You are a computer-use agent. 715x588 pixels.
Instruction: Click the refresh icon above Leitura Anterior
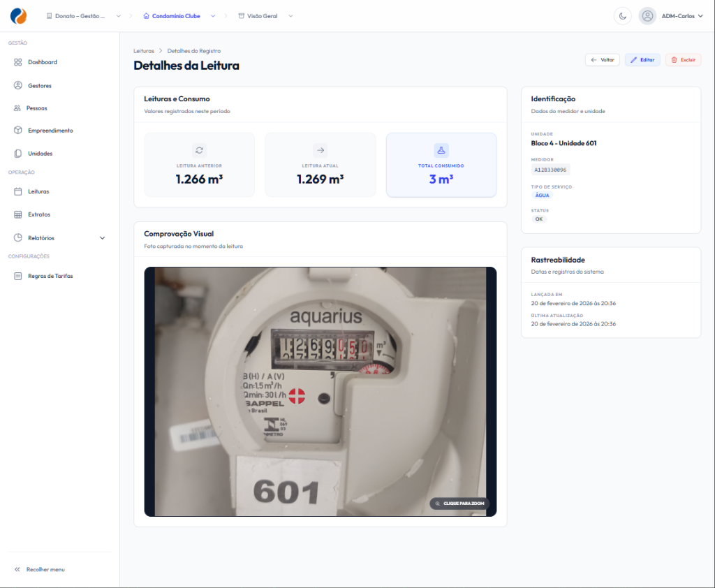(199, 150)
